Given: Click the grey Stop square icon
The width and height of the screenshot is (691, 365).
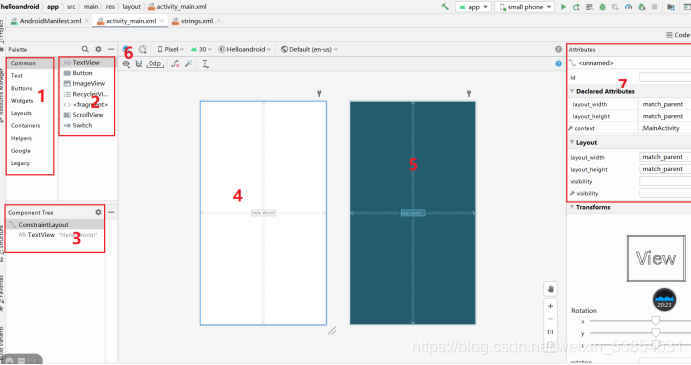Looking at the screenshot, I should (655, 7).
